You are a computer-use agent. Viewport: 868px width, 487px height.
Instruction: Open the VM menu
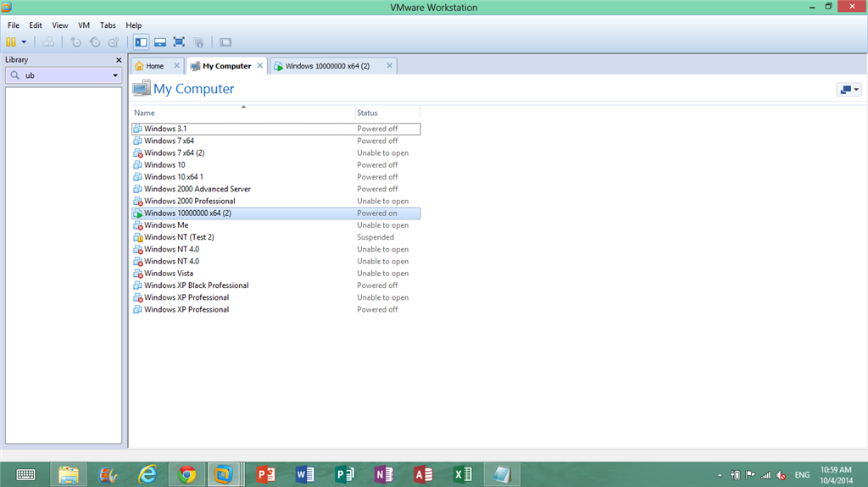pyautogui.click(x=84, y=25)
